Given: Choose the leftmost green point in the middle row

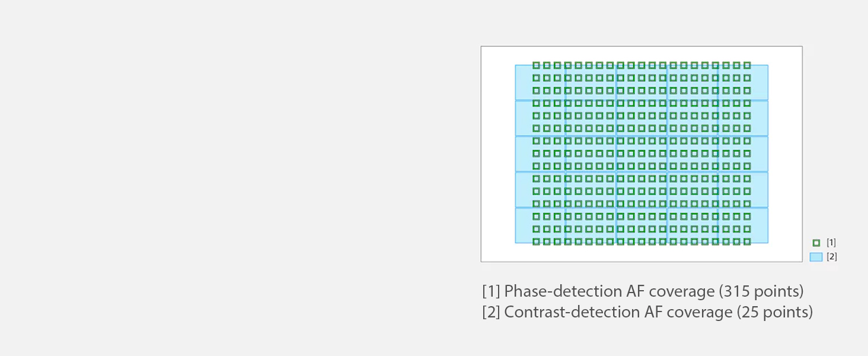Looking at the screenshot, I should click(x=536, y=153).
